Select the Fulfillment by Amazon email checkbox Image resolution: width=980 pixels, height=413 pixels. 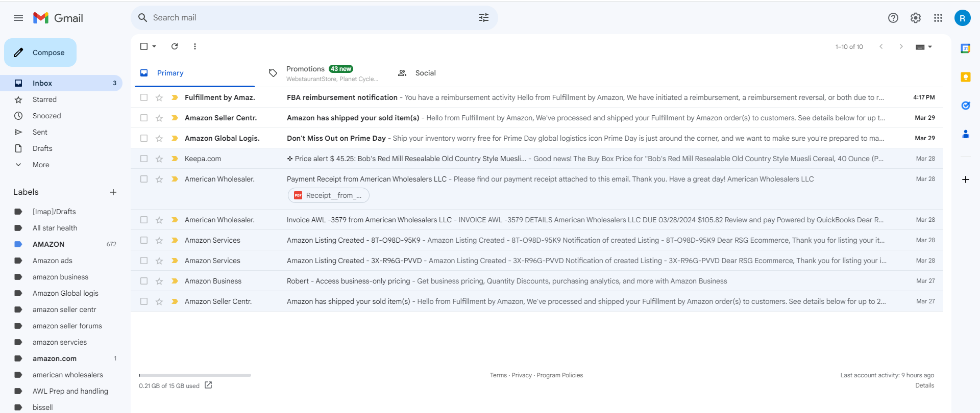click(144, 97)
